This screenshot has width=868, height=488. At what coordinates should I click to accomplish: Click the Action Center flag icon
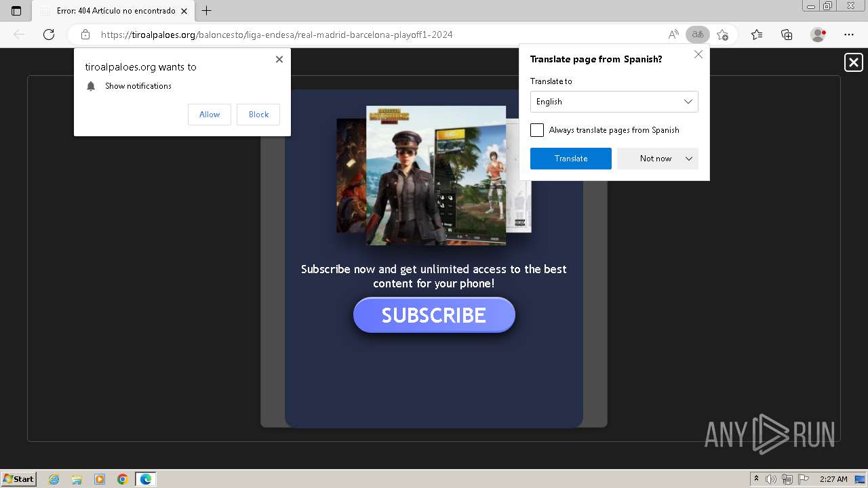click(804, 479)
